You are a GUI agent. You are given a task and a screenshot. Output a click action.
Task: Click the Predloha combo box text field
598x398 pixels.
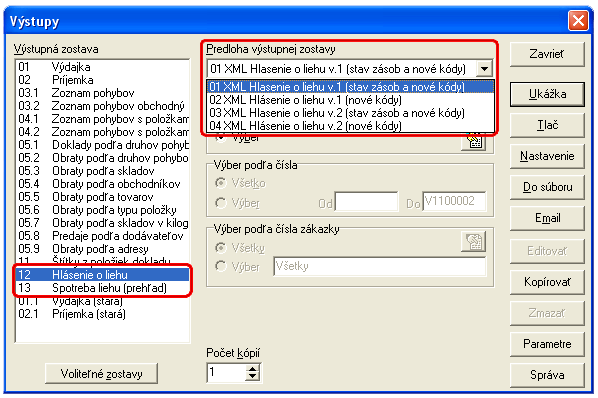point(342,69)
